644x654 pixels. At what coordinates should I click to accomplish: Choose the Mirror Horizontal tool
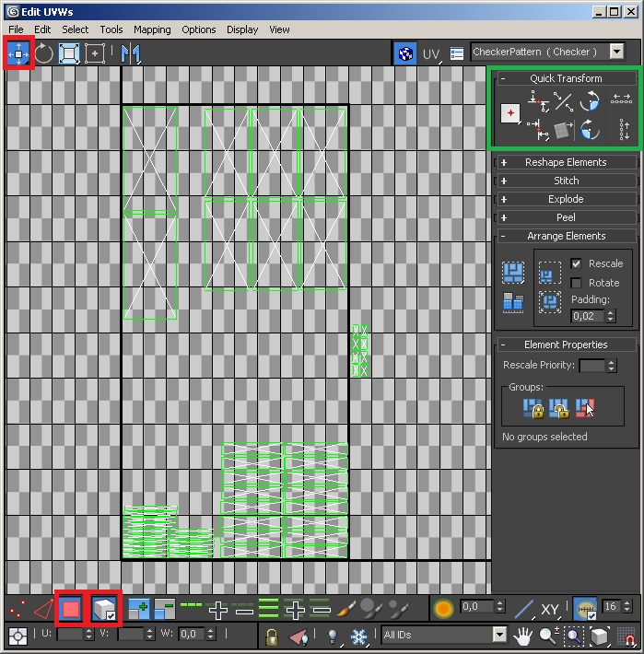pos(130,53)
